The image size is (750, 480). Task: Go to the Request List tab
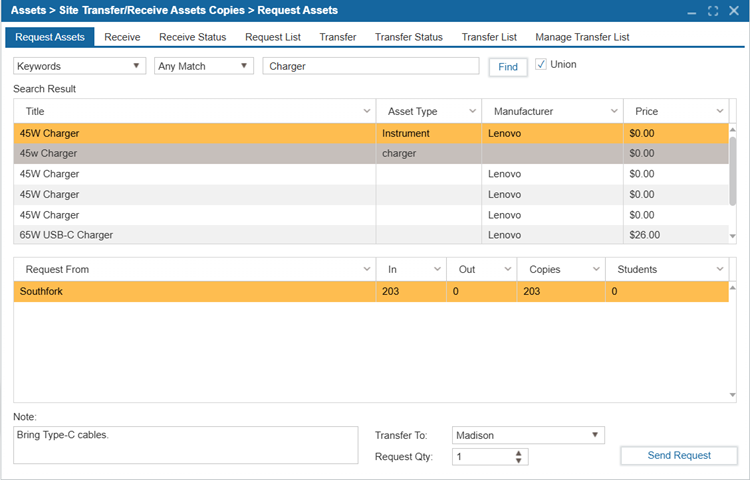tap(273, 37)
